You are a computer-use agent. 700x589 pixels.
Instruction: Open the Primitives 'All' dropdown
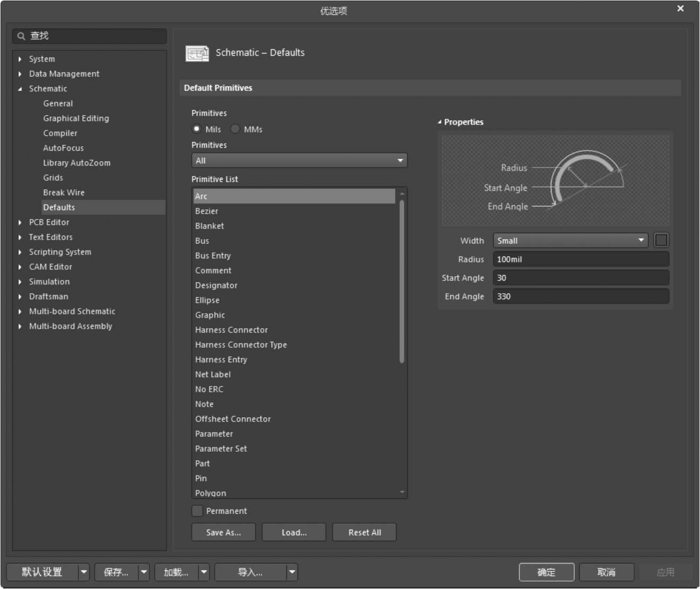coord(299,161)
